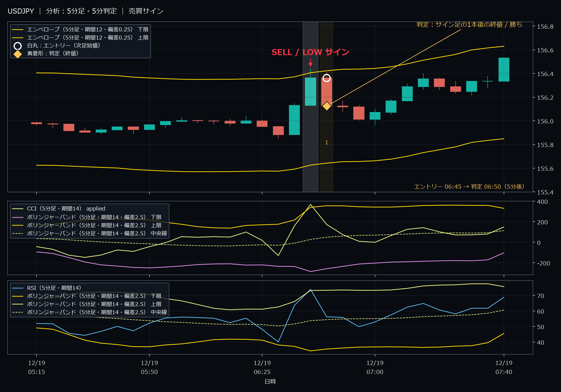561x392 pixels.
Task: Click the RSI panel's ボリンジャーバンド 下限 legend entry
Action: (x=87, y=296)
